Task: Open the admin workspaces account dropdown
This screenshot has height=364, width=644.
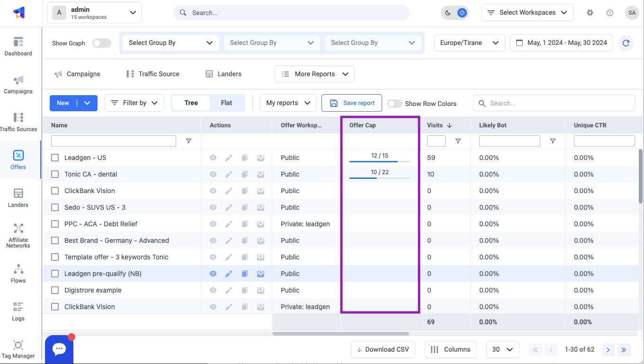Action: coord(94,13)
